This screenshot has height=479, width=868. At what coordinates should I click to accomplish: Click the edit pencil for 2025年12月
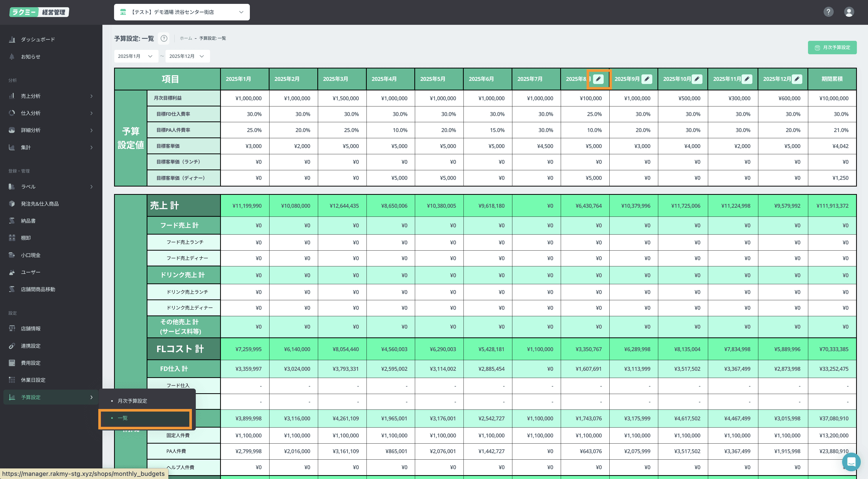click(x=797, y=79)
